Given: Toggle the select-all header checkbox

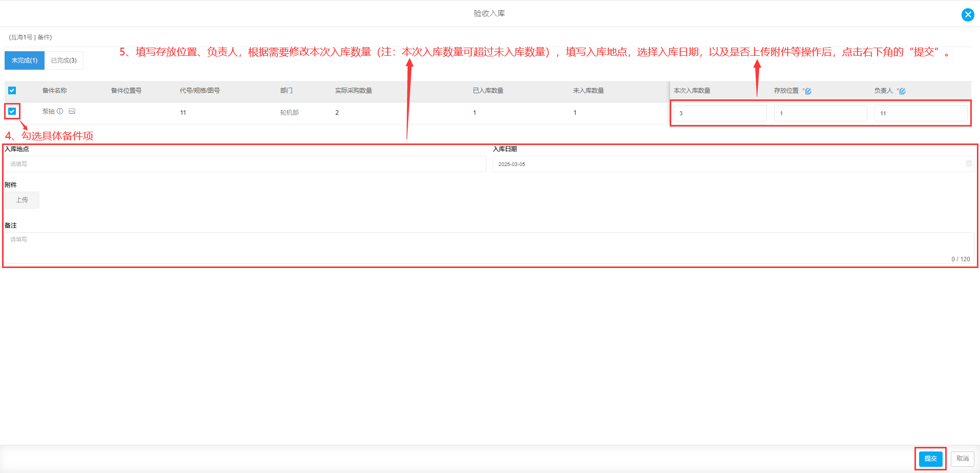Looking at the screenshot, I should (12, 91).
